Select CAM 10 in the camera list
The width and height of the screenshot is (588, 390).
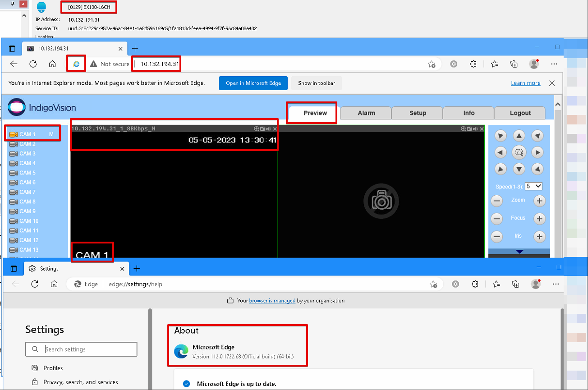point(24,221)
